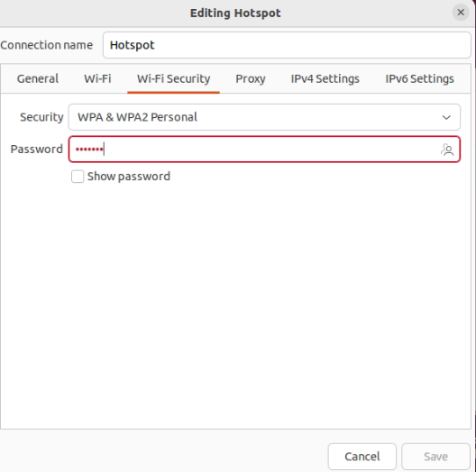Open the password storage options icon
This screenshot has width=476, height=472.
click(x=447, y=150)
